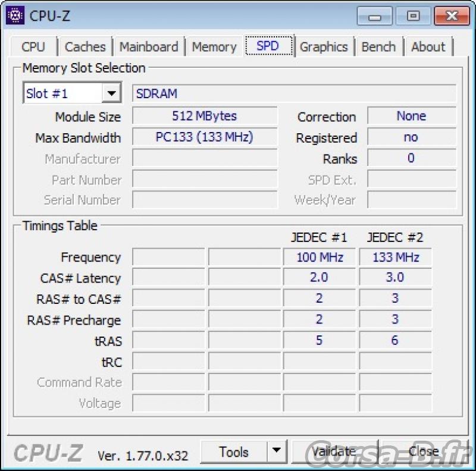Click the 512 MBytes module size value
Image resolution: width=476 pixels, height=471 pixels.
point(205,116)
